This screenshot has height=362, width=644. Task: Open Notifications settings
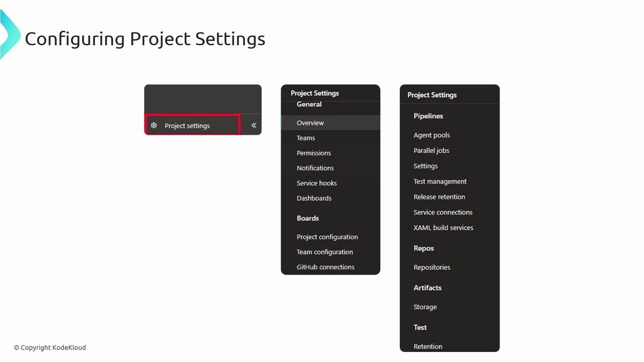(x=315, y=168)
